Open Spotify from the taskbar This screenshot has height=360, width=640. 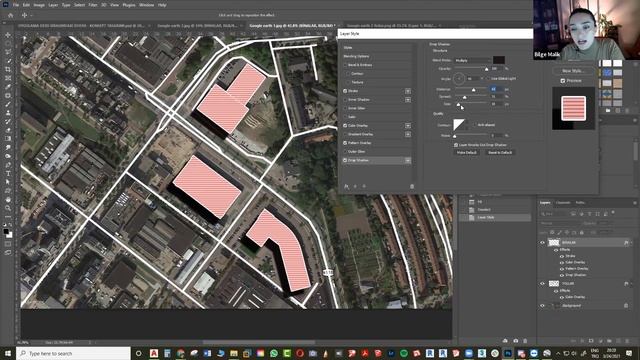click(x=404, y=353)
